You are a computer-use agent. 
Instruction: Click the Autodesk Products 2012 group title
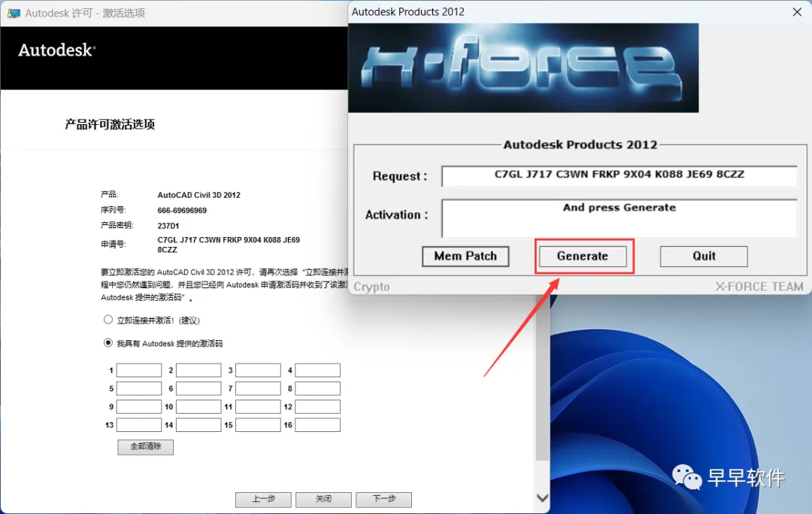(x=580, y=144)
